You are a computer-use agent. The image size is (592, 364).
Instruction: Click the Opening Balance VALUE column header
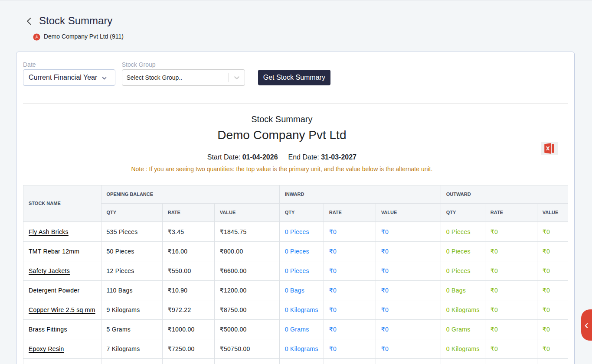tap(247, 212)
